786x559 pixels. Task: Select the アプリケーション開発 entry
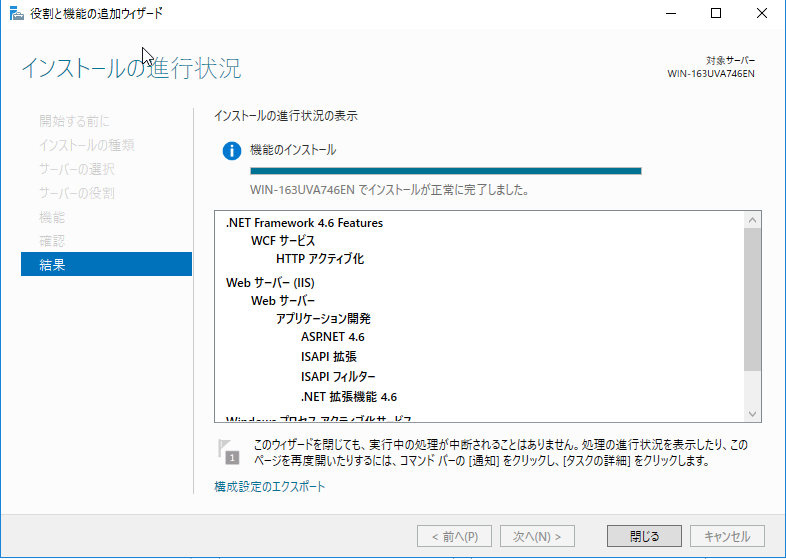[x=323, y=319]
